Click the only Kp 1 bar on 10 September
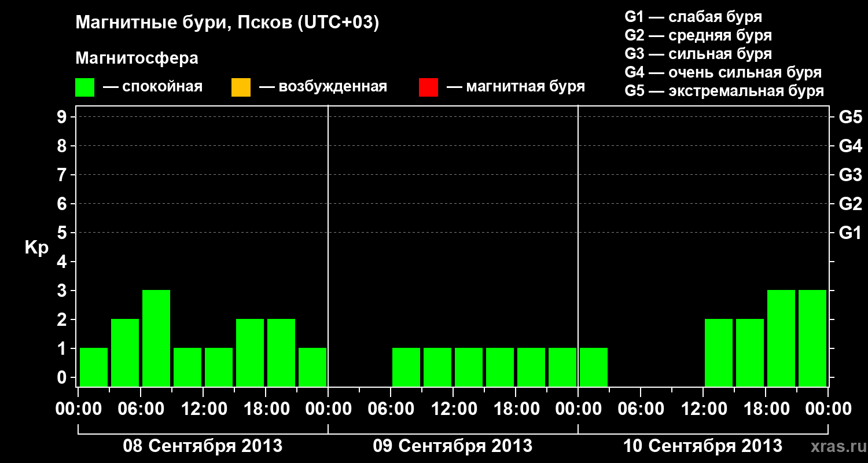868x463 pixels. tap(594, 367)
